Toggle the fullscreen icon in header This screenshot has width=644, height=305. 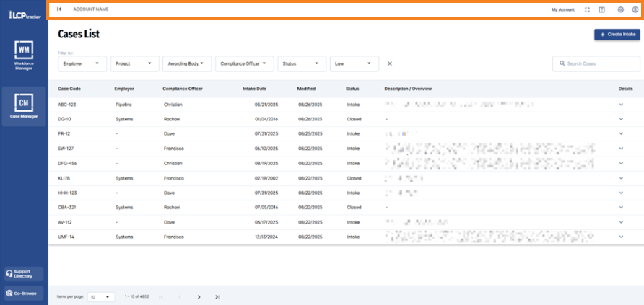pos(587,10)
